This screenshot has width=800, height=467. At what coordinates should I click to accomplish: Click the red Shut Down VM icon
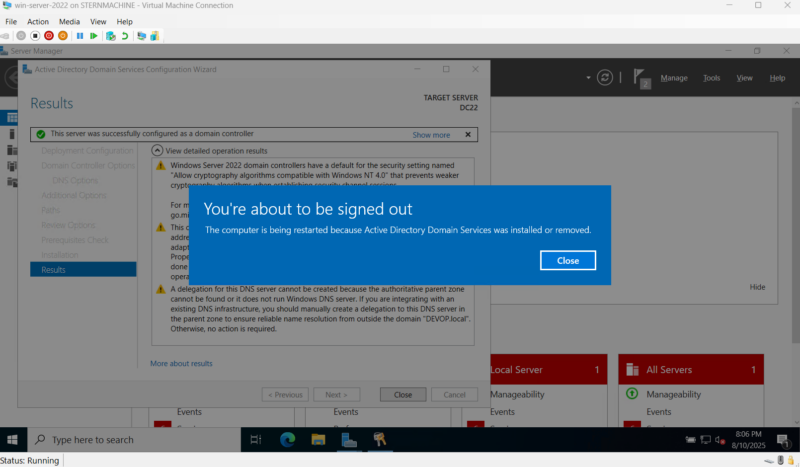pos(48,36)
